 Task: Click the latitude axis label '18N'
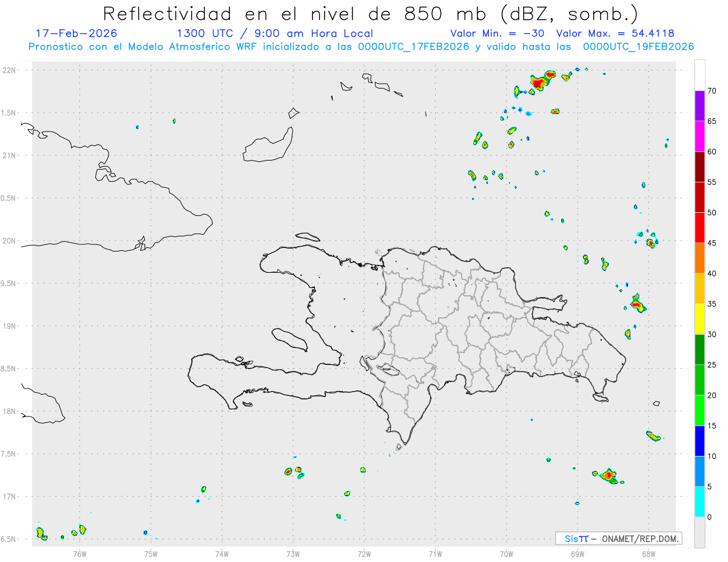[10, 412]
